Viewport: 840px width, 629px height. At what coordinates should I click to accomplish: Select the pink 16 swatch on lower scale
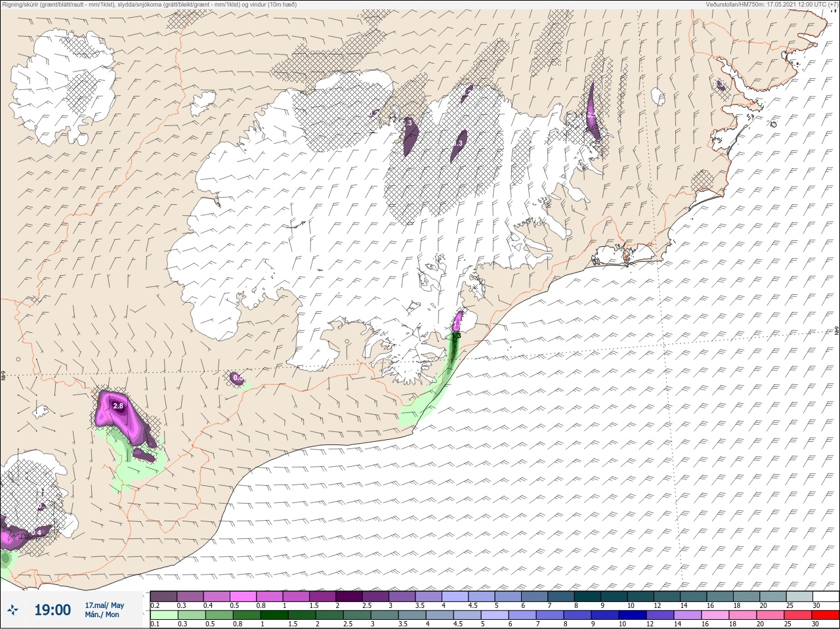point(715,615)
